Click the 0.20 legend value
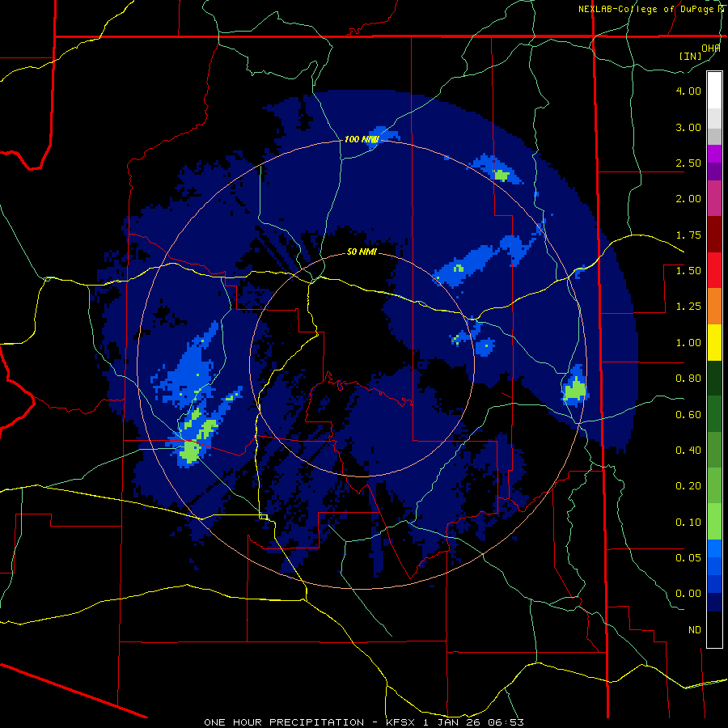Screen dimensions: 728x728 point(688,486)
